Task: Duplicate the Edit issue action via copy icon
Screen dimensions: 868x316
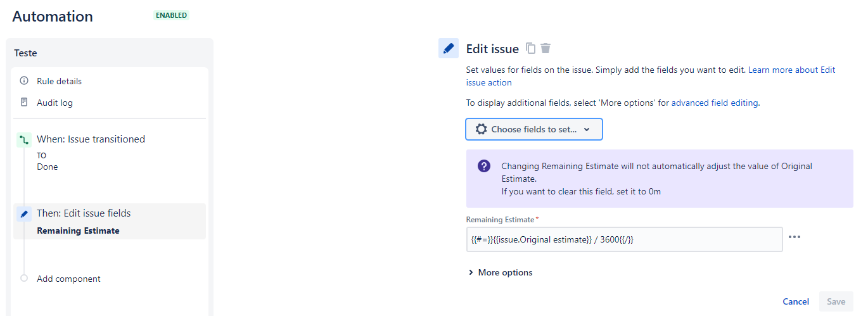Action: point(532,49)
